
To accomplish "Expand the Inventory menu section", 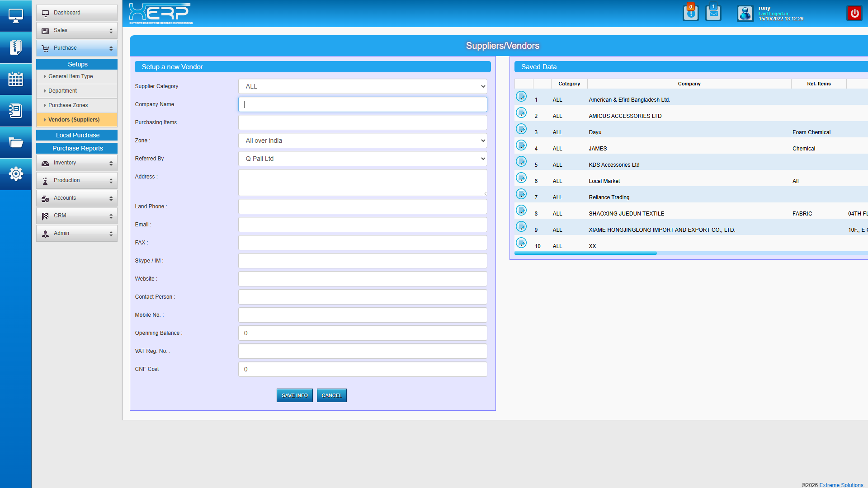I will (x=77, y=163).
